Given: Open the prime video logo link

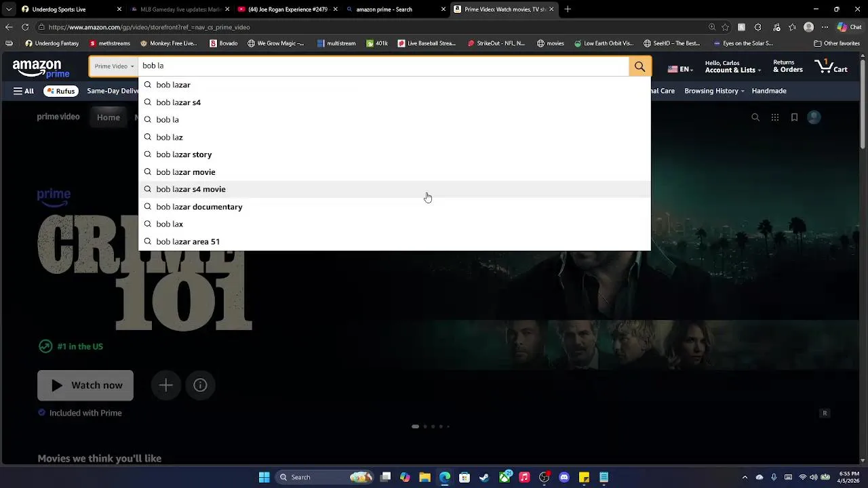Looking at the screenshot, I should (58, 117).
